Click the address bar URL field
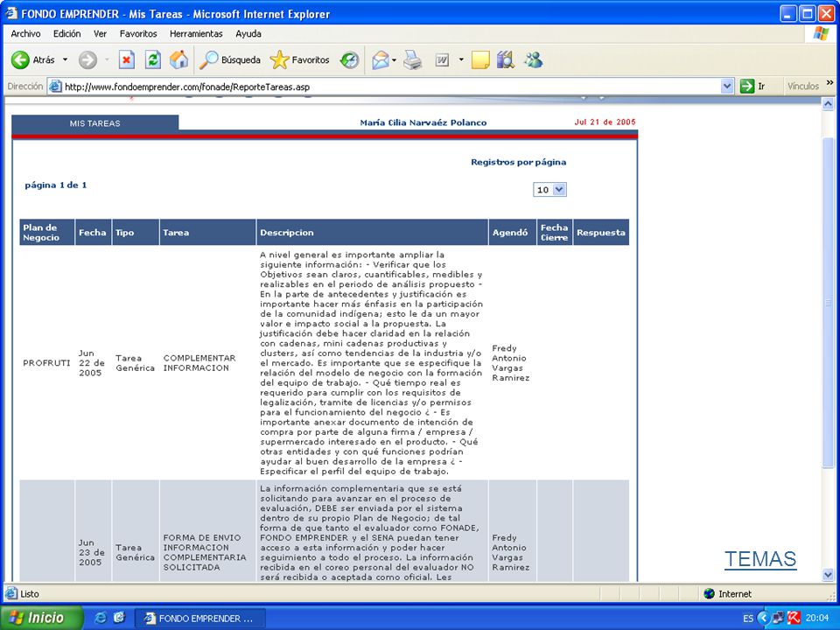This screenshot has width=840, height=630. point(391,87)
